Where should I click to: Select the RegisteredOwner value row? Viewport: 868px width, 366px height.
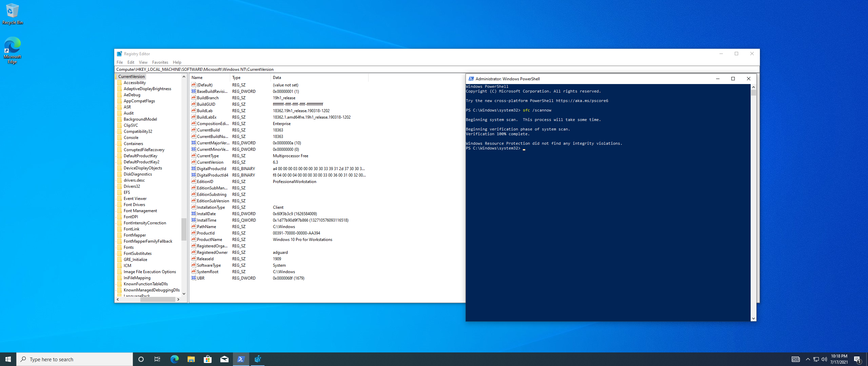coord(279,252)
